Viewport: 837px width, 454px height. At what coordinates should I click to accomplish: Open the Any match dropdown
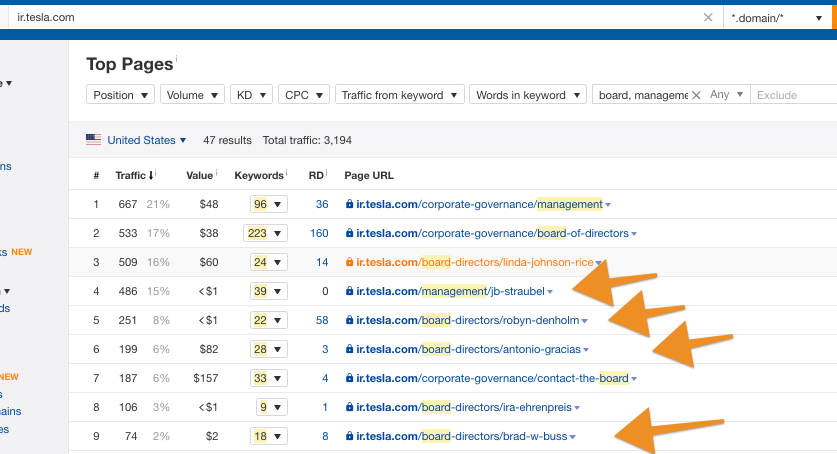point(727,94)
